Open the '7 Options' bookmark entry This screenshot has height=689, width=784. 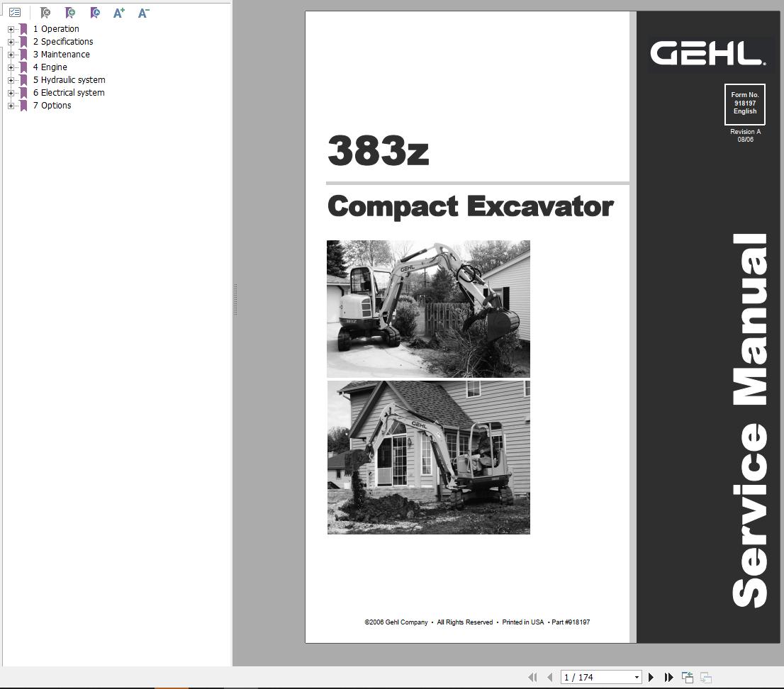[x=52, y=106]
